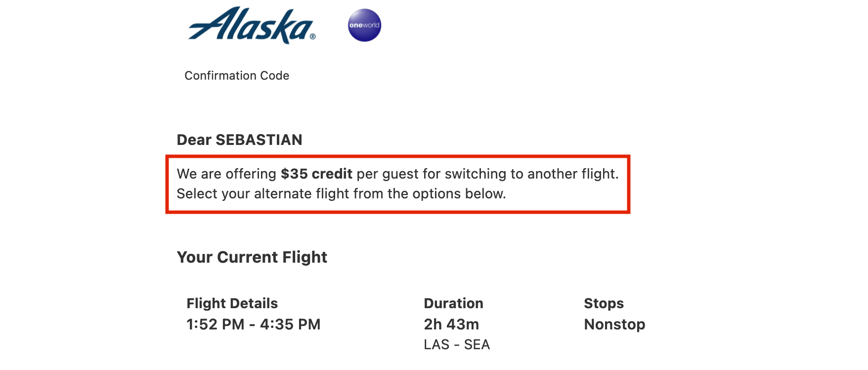Click the SEA destination airport code

coord(477,345)
